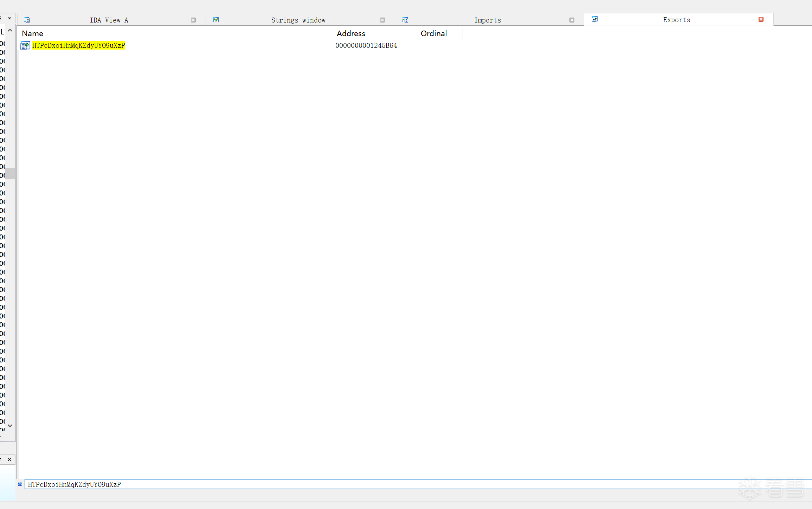Close the lower left docked panel

pos(9,459)
